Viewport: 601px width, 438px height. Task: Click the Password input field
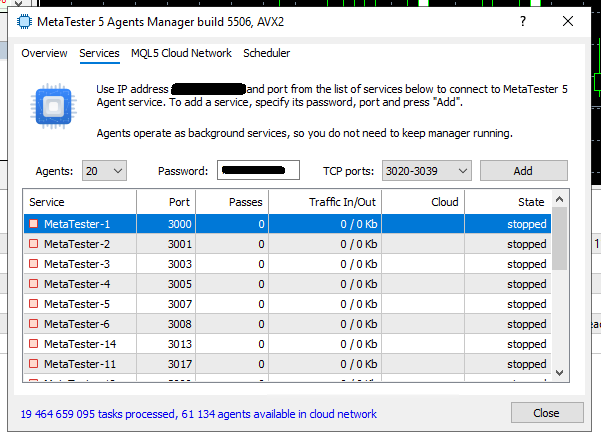click(258, 171)
